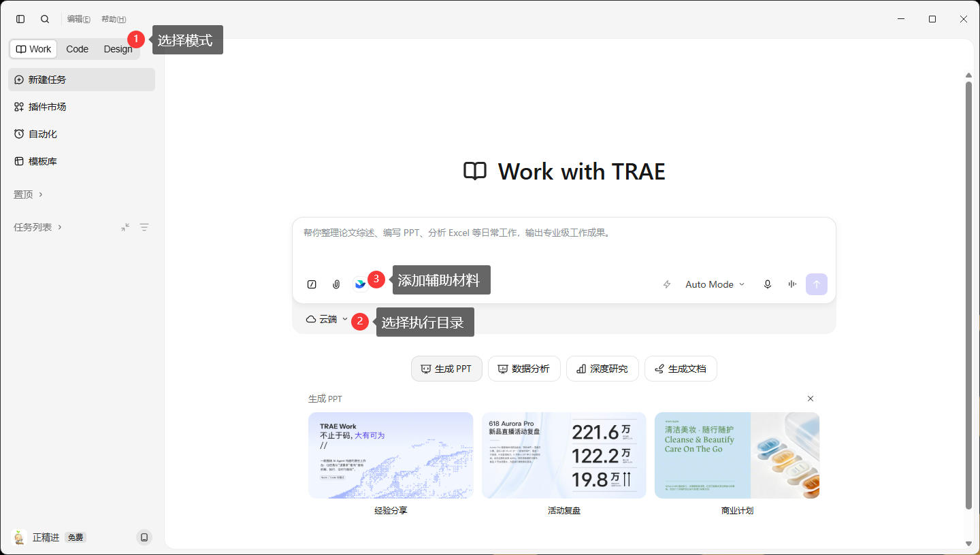Viewport: 980px width, 555px height.
Task: Open the 帮助 menu
Action: point(114,19)
